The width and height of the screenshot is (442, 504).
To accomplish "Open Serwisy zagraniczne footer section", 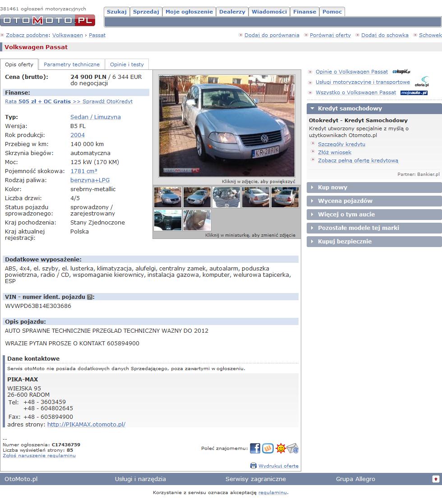I will coord(256,479).
